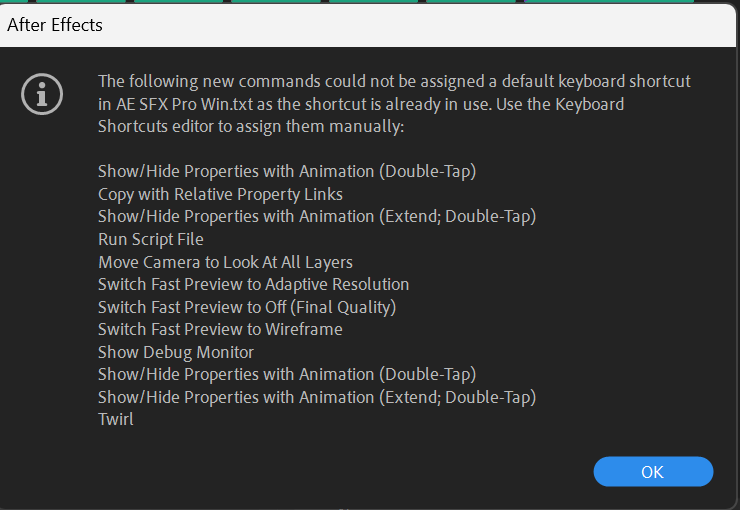Click Move Camera to Look At All Layers
Viewport: 740px width, 510px height.
[x=225, y=262]
